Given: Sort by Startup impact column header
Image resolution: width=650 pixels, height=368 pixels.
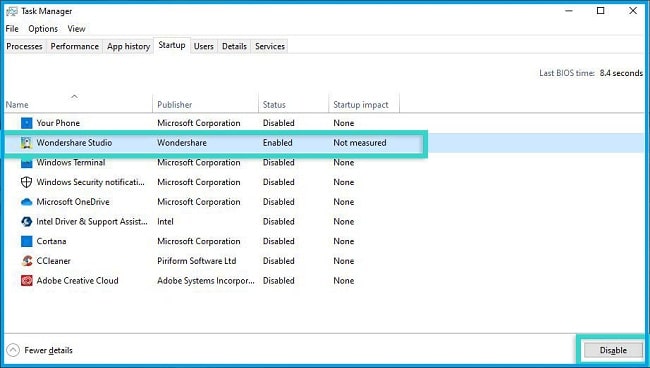Looking at the screenshot, I should point(361,105).
